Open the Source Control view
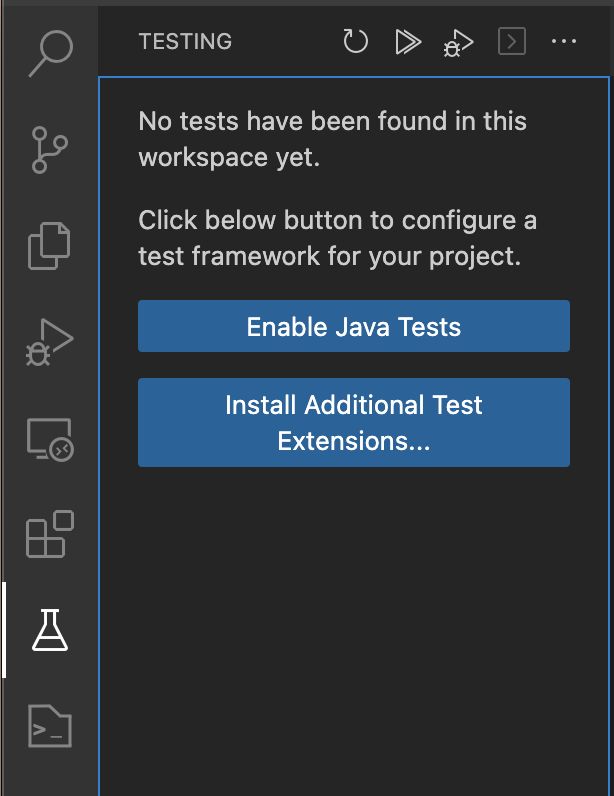614x796 pixels. pos(48,149)
